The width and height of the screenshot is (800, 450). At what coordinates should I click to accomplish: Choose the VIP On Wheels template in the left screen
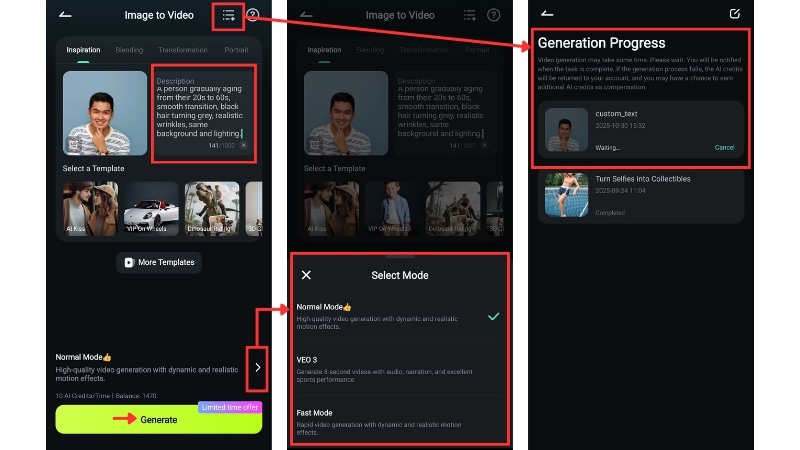(x=151, y=209)
